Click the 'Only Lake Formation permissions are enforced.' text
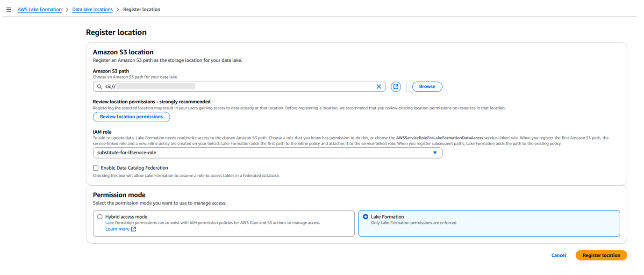This screenshot has height=275, width=644. tap(414, 223)
